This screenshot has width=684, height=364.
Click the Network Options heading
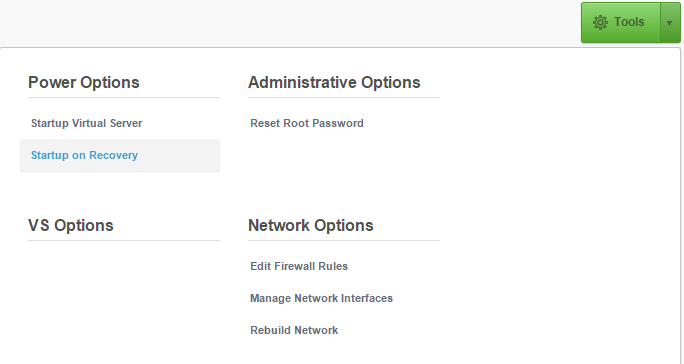coord(311,226)
